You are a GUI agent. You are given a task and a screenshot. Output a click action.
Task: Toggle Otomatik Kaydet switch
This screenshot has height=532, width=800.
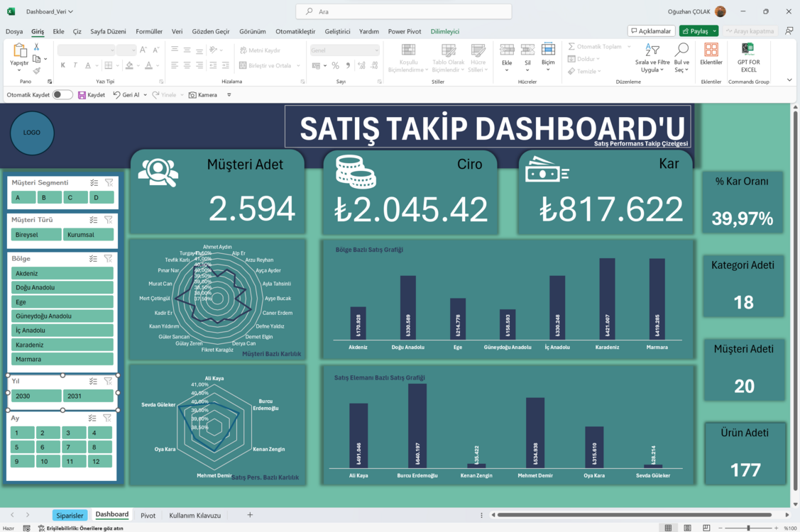click(62, 95)
